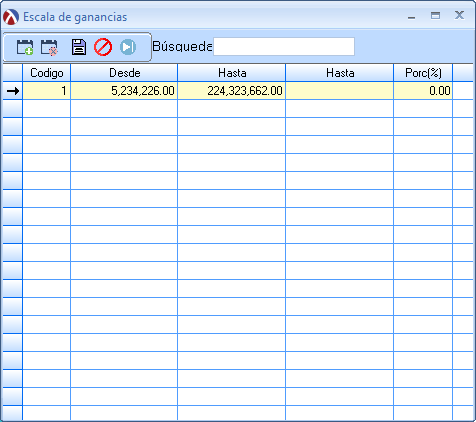Select the row indicator arrow of row 1
The width and height of the screenshot is (476, 422).
click(13, 91)
